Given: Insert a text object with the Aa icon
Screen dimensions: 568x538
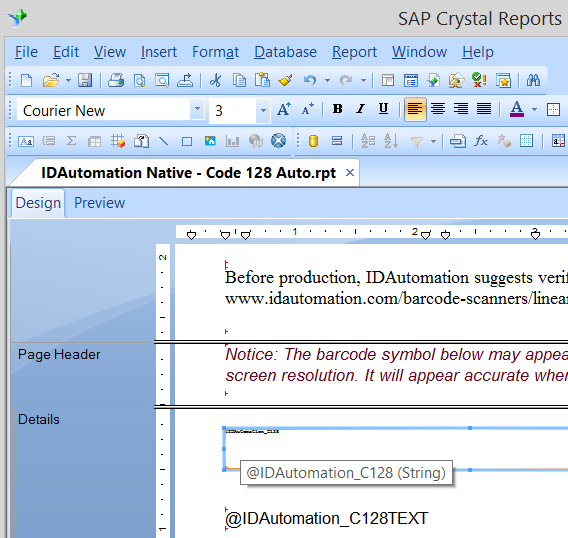Looking at the screenshot, I should click(26, 141).
